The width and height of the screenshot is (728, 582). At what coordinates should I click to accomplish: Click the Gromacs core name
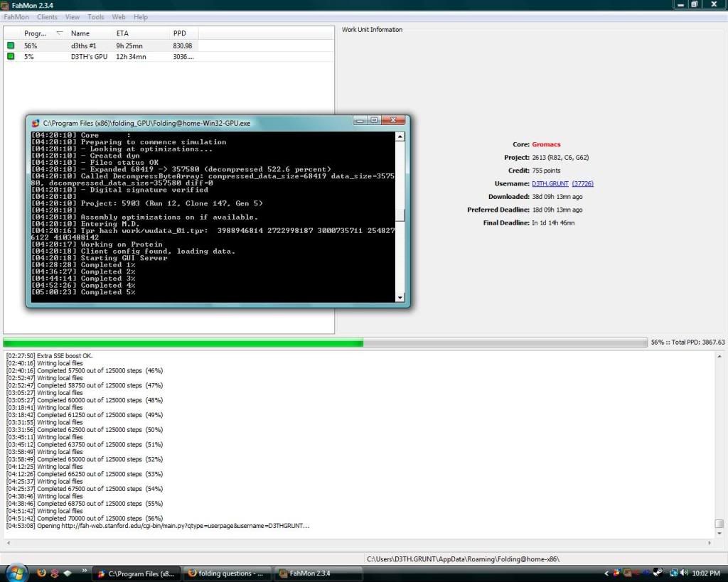coord(546,144)
